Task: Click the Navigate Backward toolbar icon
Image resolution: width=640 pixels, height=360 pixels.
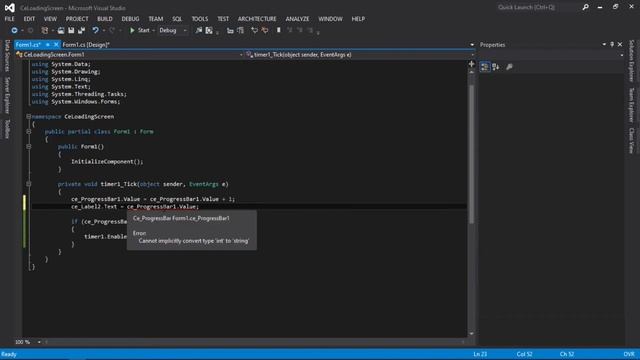Action: click(14, 31)
